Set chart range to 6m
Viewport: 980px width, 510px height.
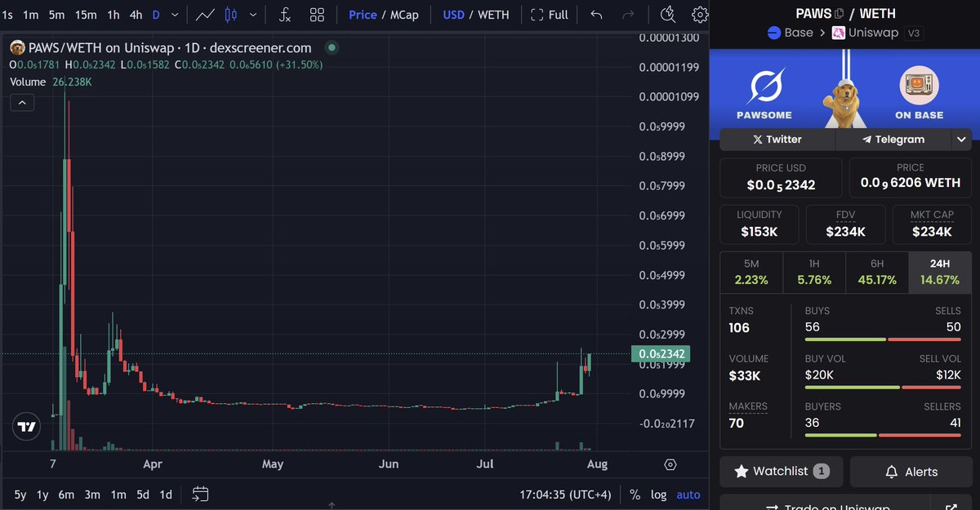click(66, 494)
